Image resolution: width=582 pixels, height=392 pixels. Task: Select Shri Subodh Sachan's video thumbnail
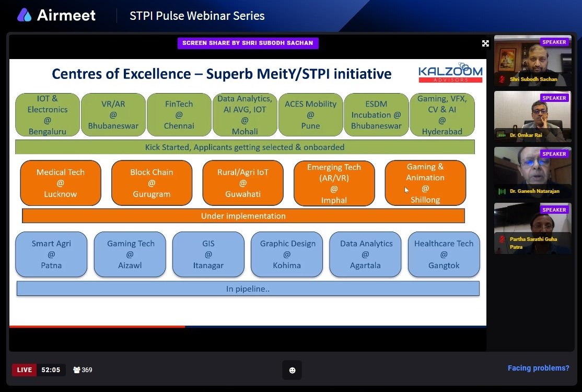pos(533,61)
